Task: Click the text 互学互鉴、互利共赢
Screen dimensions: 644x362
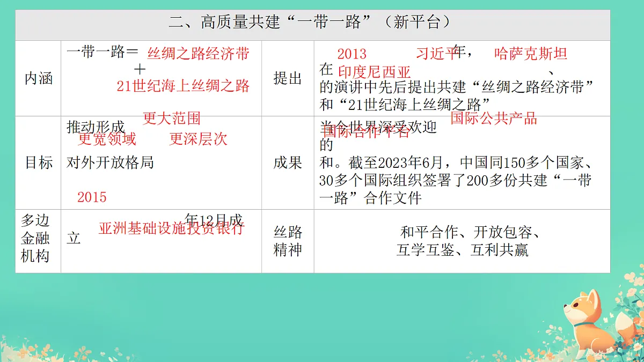Action: point(462,250)
